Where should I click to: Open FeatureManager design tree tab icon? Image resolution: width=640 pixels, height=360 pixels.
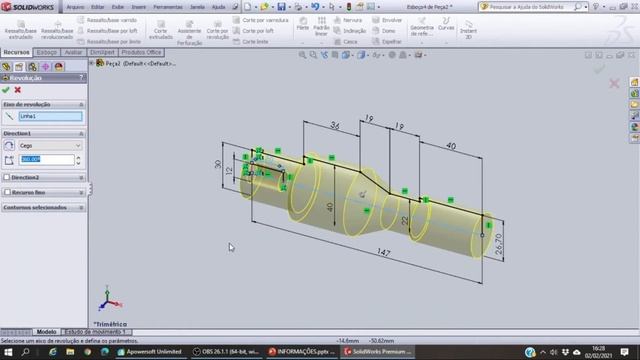pos(6,67)
